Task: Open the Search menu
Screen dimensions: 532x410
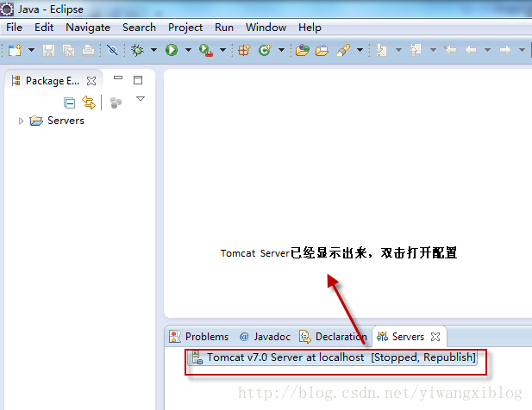Action: click(x=139, y=28)
